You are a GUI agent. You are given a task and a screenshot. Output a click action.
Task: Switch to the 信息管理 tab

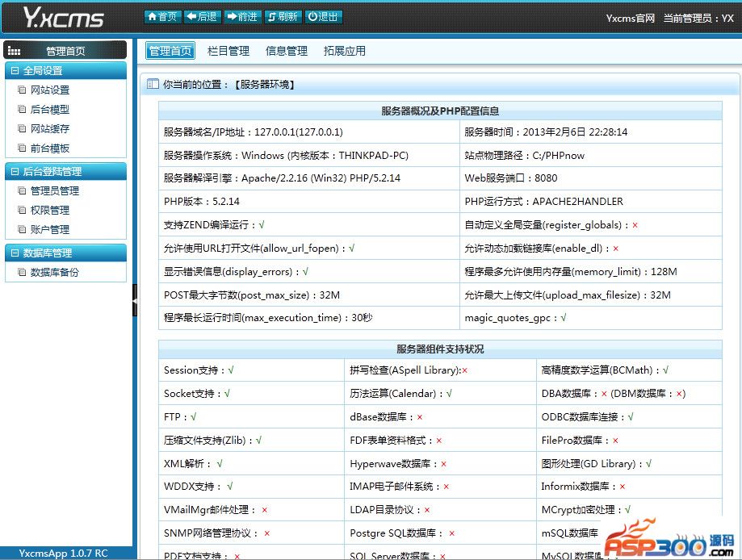click(x=287, y=51)
